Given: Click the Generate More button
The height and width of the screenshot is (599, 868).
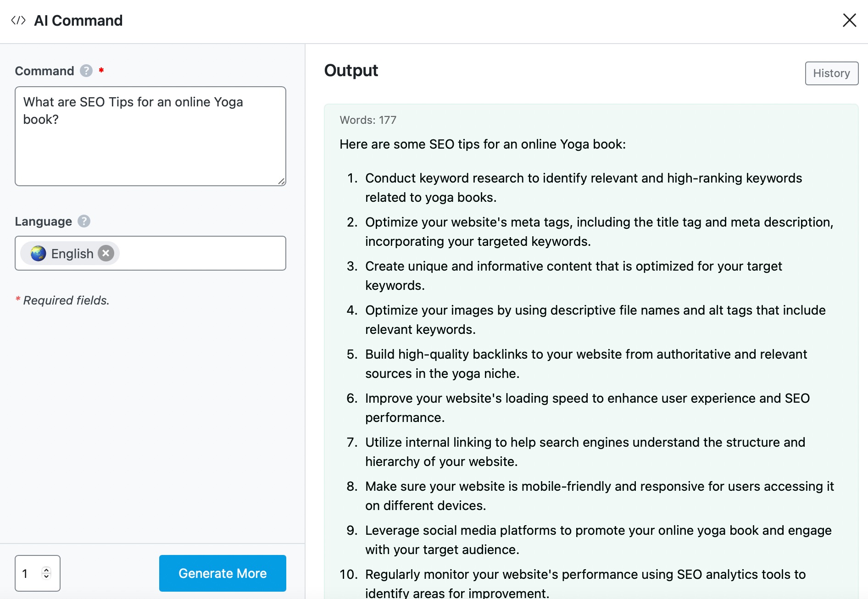Looking at the screenshot, I should click(223, 573).
